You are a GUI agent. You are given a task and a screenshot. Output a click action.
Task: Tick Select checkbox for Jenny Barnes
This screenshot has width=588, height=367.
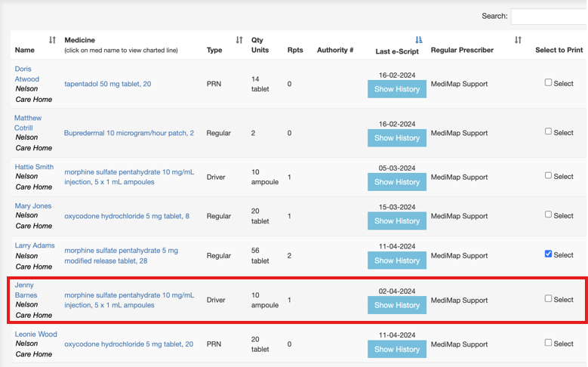coord(549,299)
